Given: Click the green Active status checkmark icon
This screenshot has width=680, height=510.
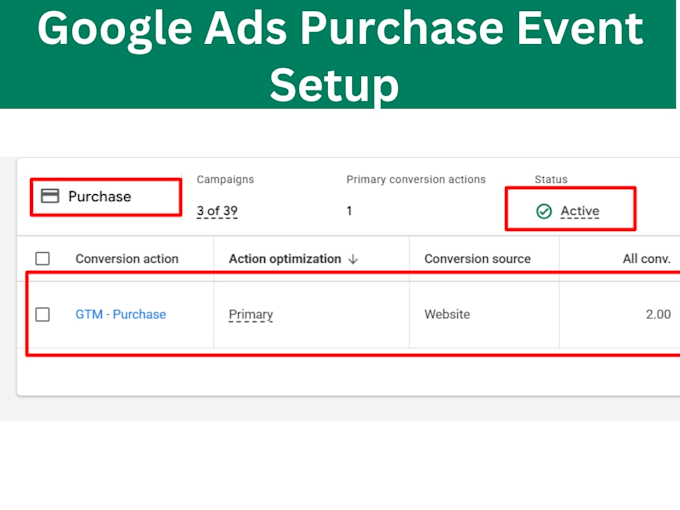Looking at the screenshot, I should pyautogui.click(x=544, y=211).
